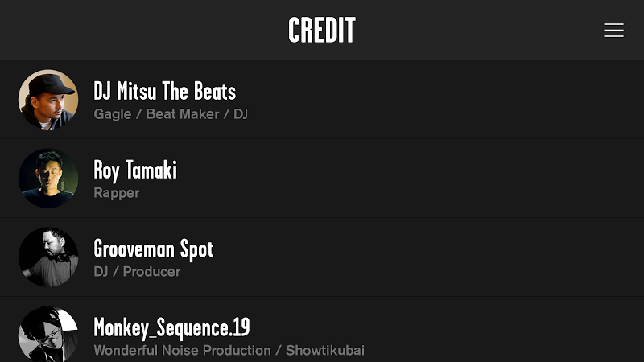Click the Monkey_Sequence.19 name

(x=171, y=327)
